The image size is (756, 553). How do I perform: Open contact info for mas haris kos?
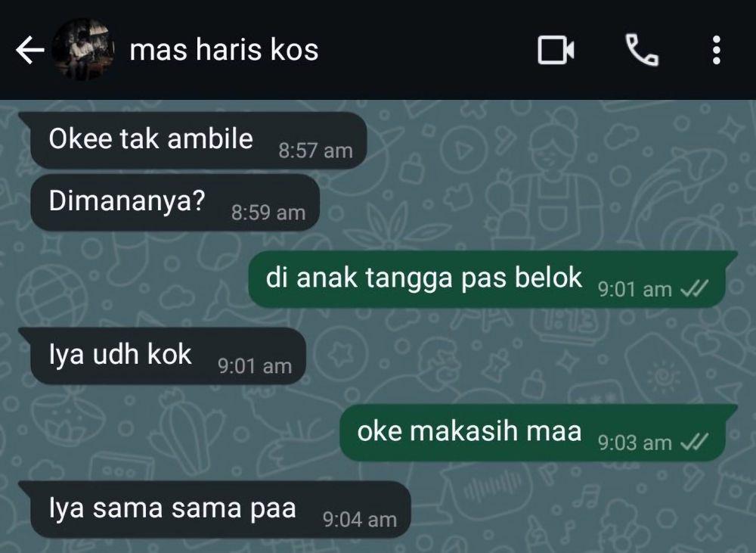click(x=224, y=50)
